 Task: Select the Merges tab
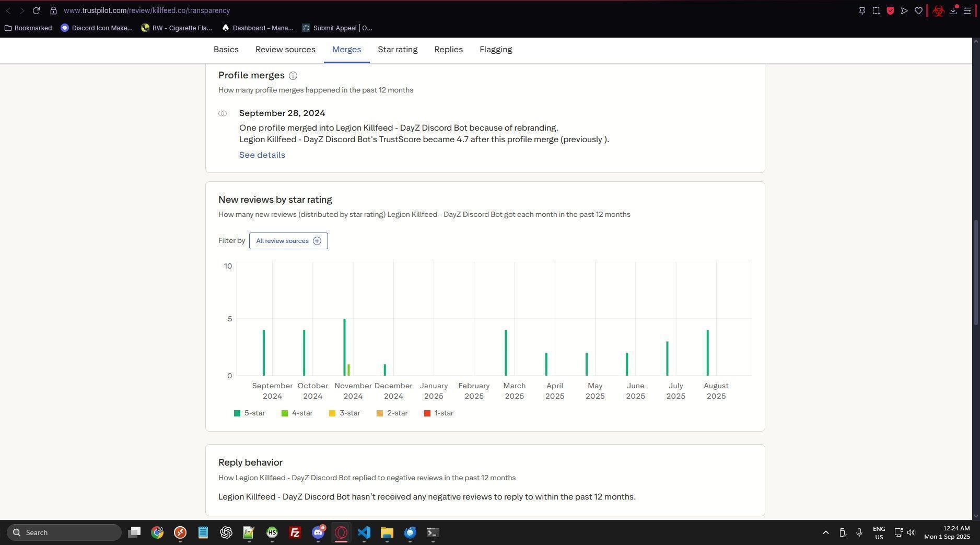[x=347, y=50]
